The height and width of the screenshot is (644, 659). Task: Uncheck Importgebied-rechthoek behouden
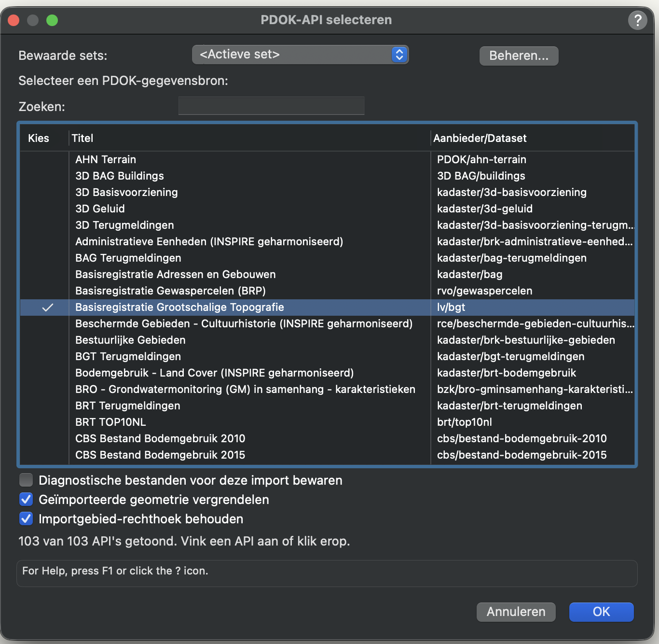(26, 518)
